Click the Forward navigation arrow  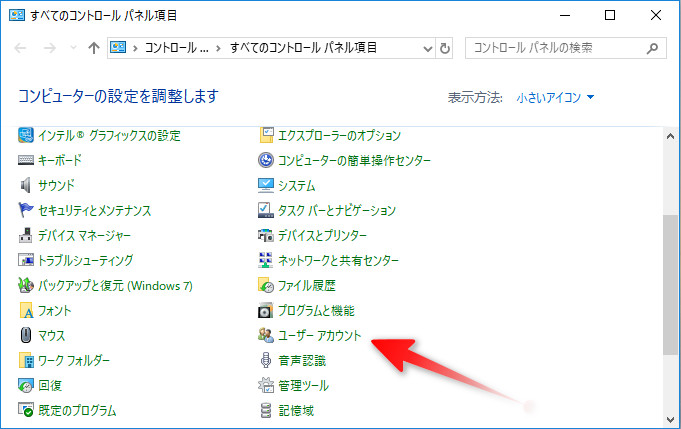[50, 48]
